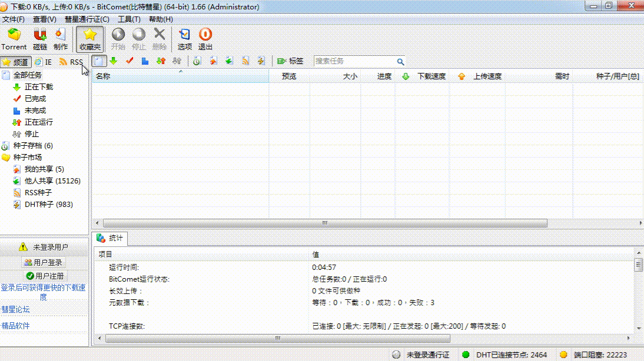The width and height of the screenshot is (644, 361).
Task: Switch to the IE tab
Action: [x=44, y=62]
